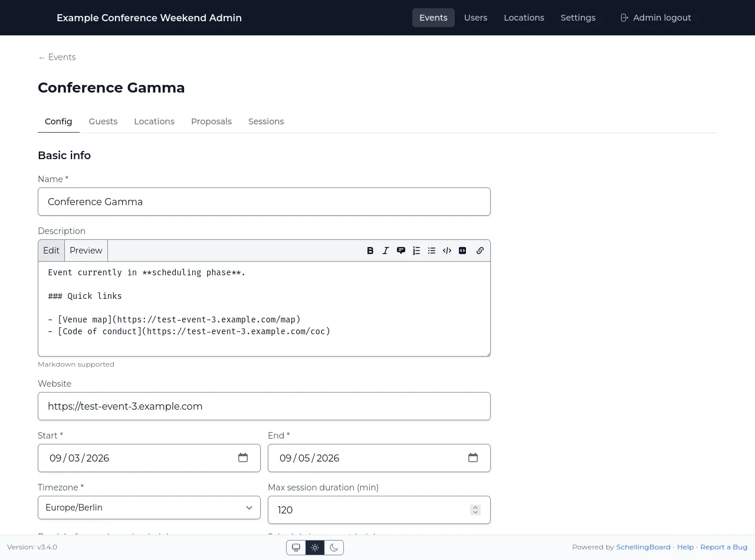The image size is (755, 560).
Task: Select the Edit description tab
Action: pos(51,251)
